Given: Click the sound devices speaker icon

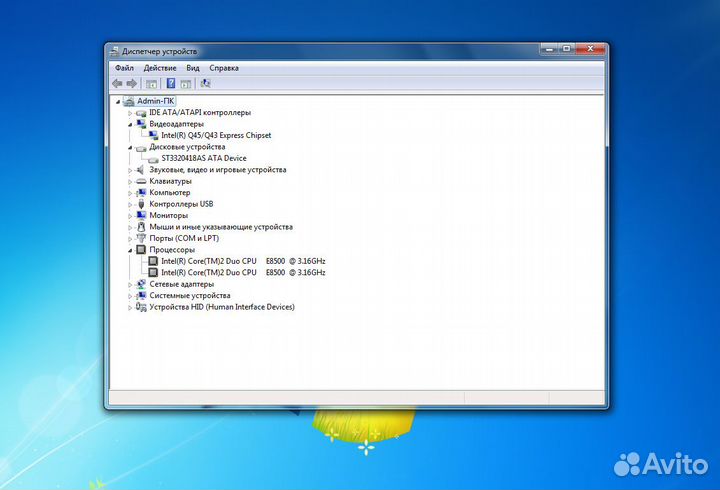Looking at the screenshot, I should click(141, 170).
